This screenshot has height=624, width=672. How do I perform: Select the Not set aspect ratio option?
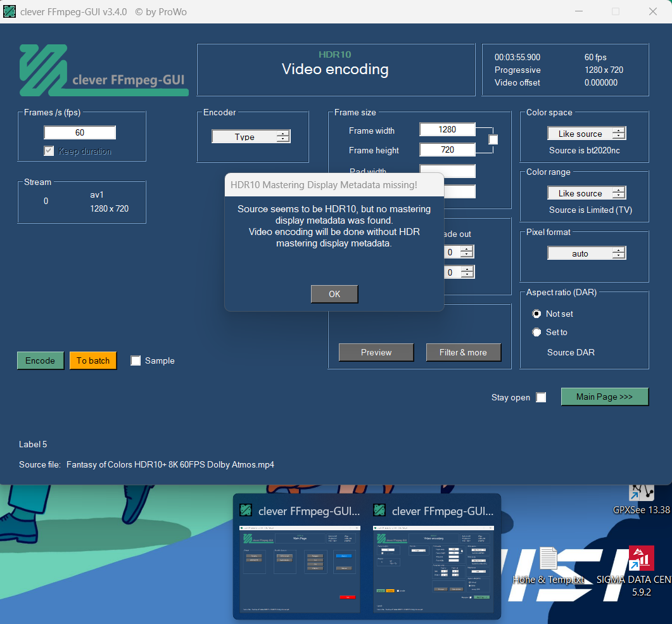pos(536,314)
